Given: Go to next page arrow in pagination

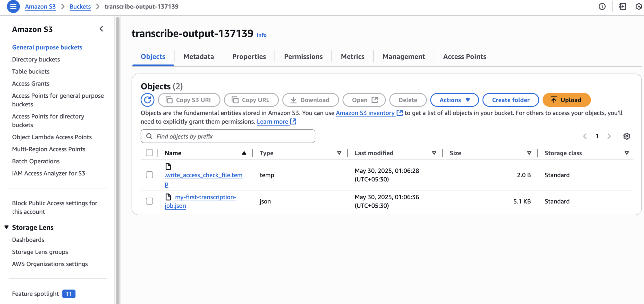Looking at the screenshot, I should [609, 136].
